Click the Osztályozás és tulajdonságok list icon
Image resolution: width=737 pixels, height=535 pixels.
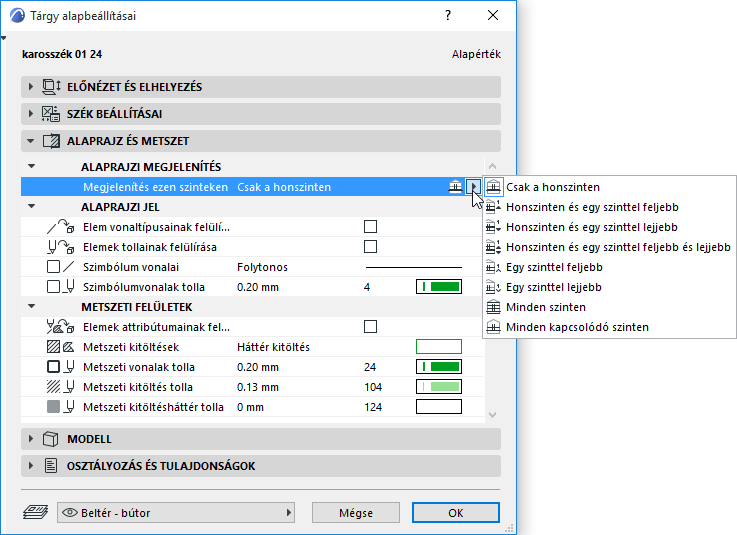[x=51, y=466]
